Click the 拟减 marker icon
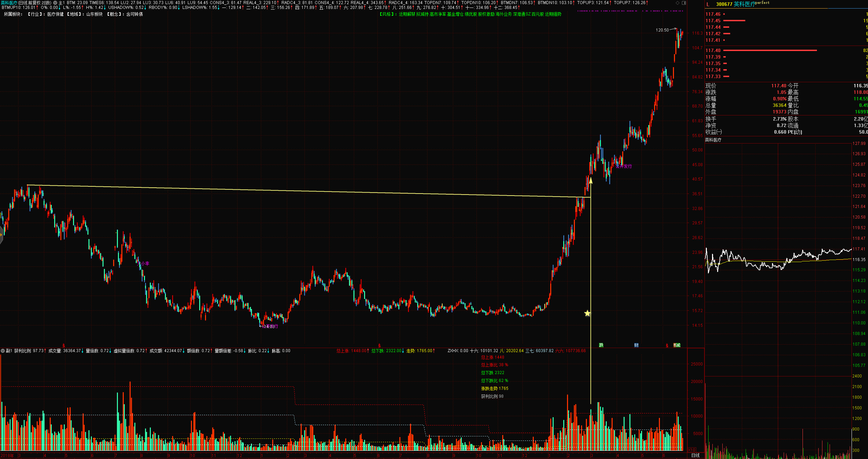This screenshot has width=868, height=459. coord(677,345)
